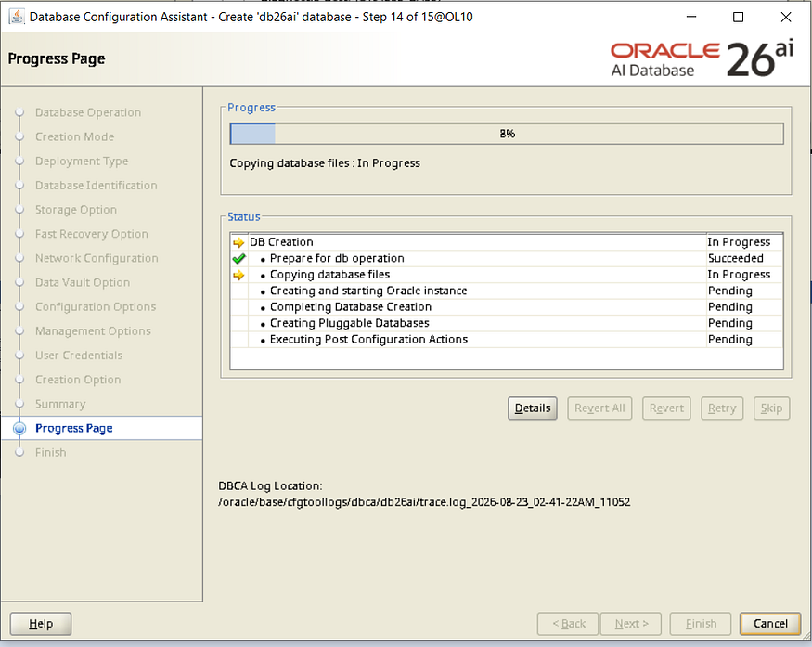Select Database Identification step in sidebar
Screen dimensions: 812x647
[97, 186]
